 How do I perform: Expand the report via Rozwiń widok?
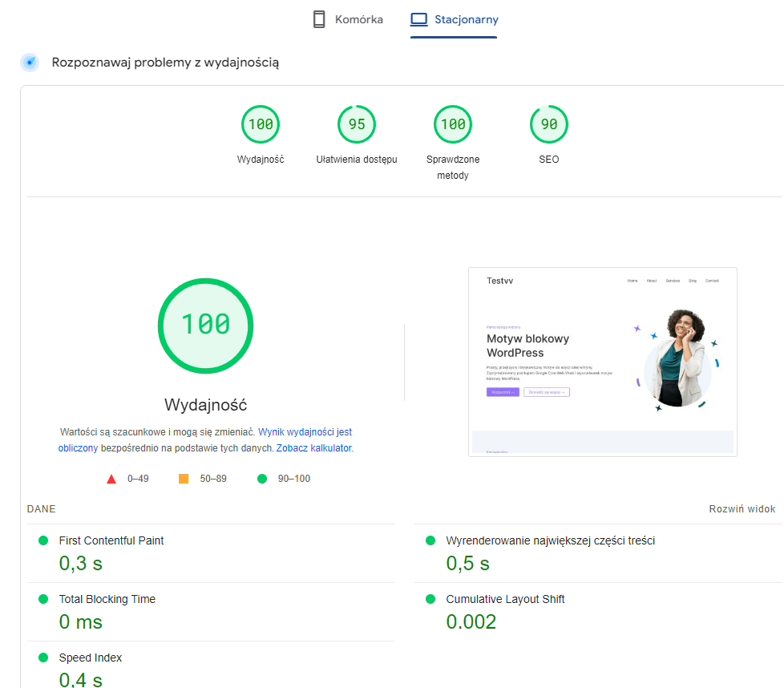pos(742,508)
